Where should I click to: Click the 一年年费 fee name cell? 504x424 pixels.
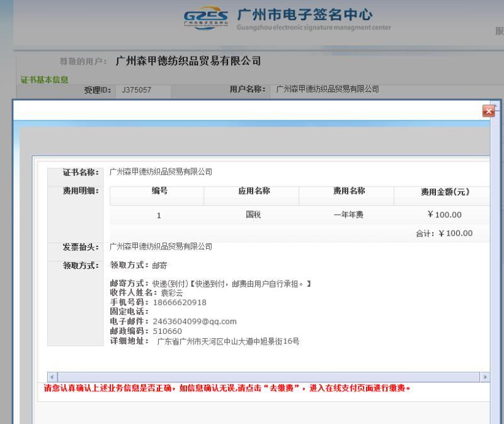(x=348, y=214)
